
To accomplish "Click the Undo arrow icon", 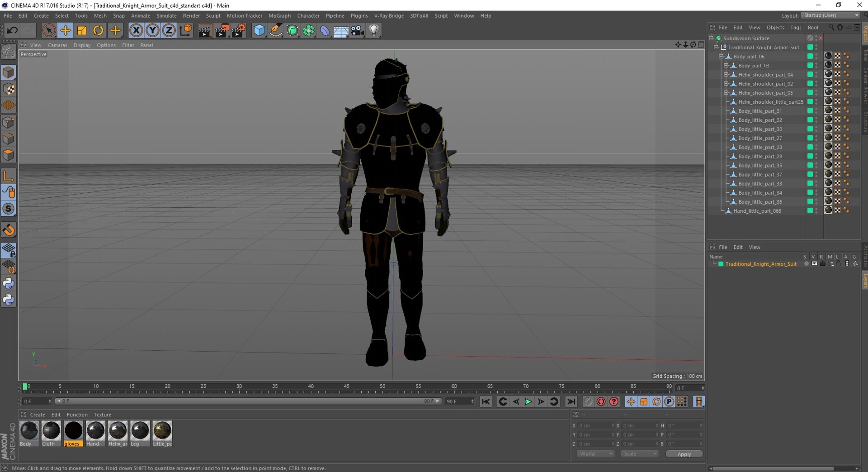I will [12, 30].
